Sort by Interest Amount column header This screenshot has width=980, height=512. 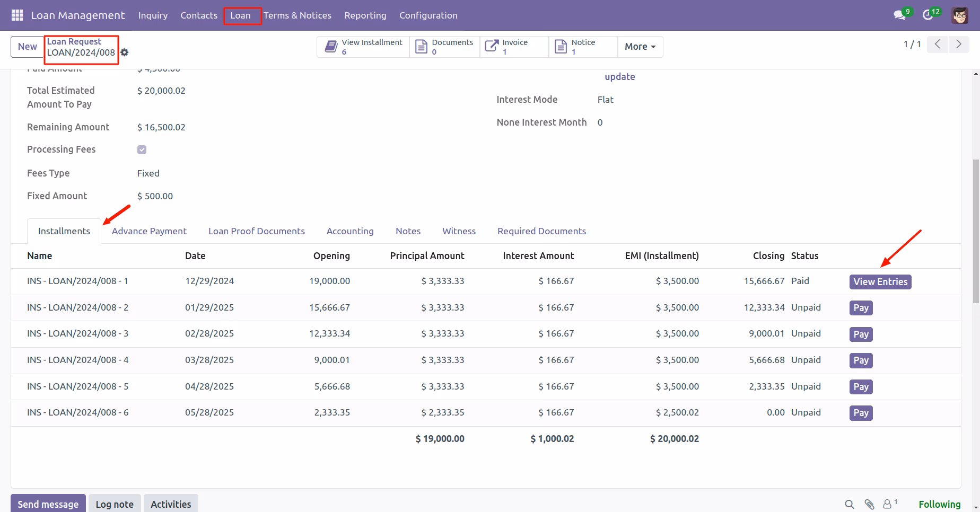pos(538,256)
